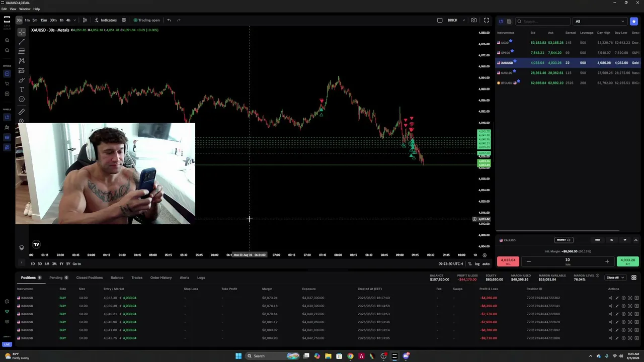The height and width of the screenshot is (362, 644).
Task: Select the SP500 instrument row
Action: (568, 53)
